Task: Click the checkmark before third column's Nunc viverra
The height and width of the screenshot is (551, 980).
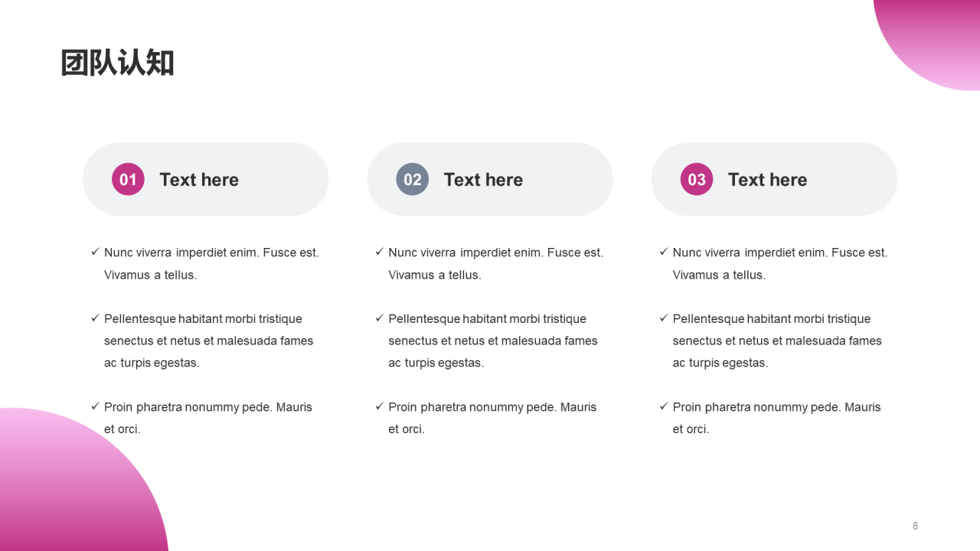Action: point(664,252)
